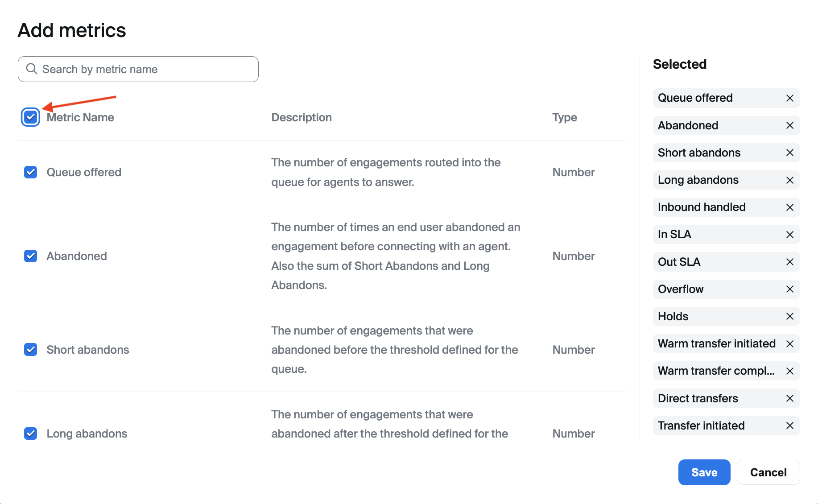Remove Transfer initiated from Selected
Screen dimensions: 818x504
pos(789,426)
